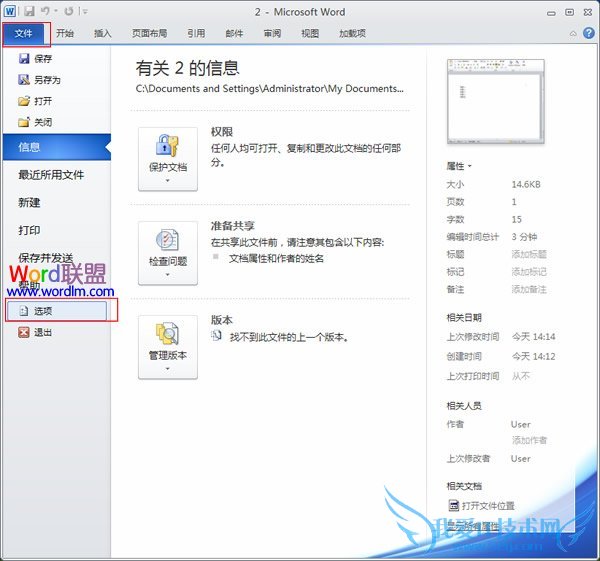Click 另存为 in the backstage menu
The width and height of the screenshot is (600, 561).
point(39,80)
